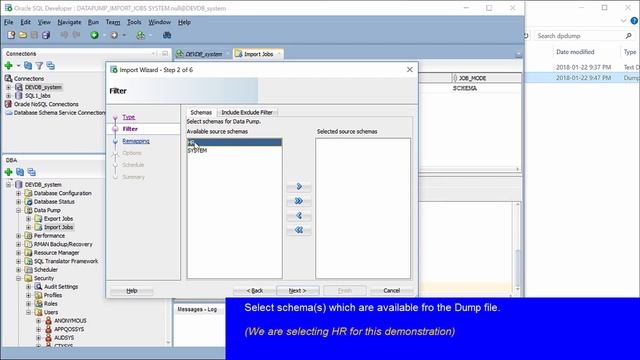The width and height of the screenshot is (640, 360).
Task: Click the schema browser icon in Connections toolbar
Action: 51,66
